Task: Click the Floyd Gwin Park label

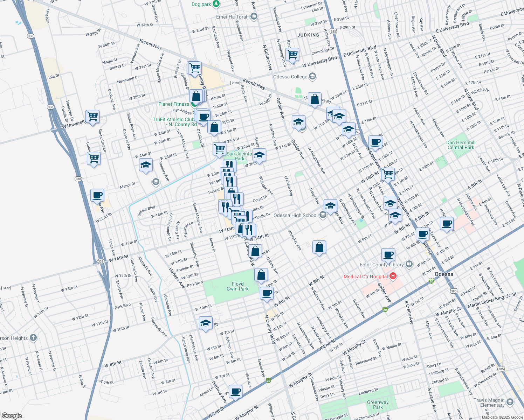Action: click(239, 286)
